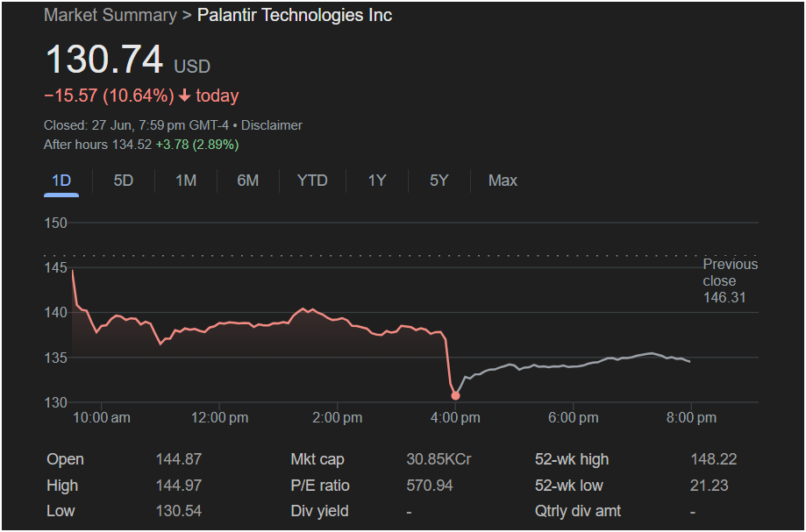Click the Div yield label
Viewport: 806px width, 532px height.
pos(319,511)
